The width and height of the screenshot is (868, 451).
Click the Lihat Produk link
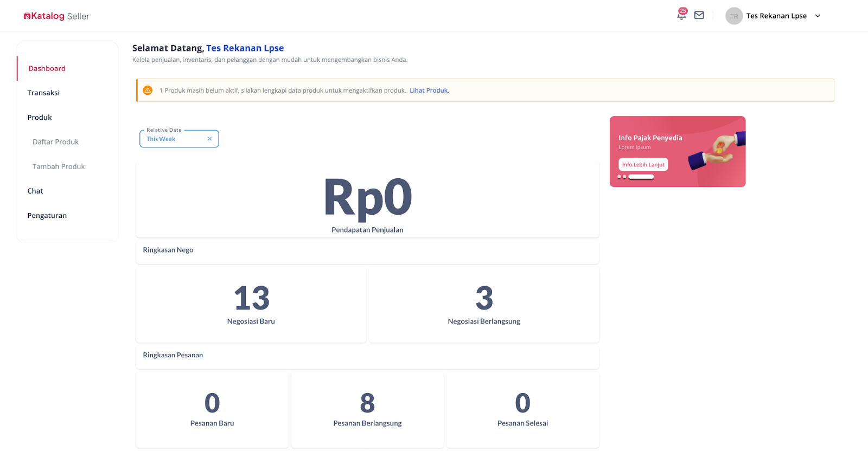pyautogui.click(x=429, y=91)
